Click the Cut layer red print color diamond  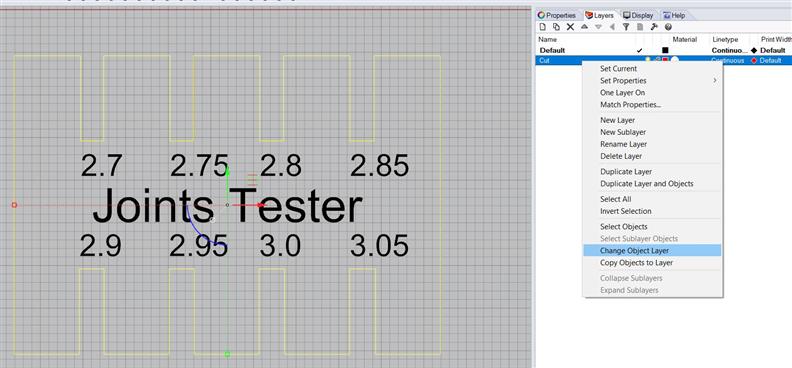[754, 61]
